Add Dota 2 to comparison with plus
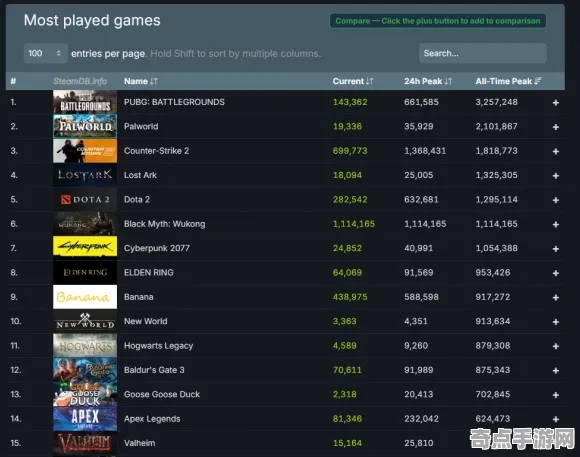580x457 pixels. [556, 200]
